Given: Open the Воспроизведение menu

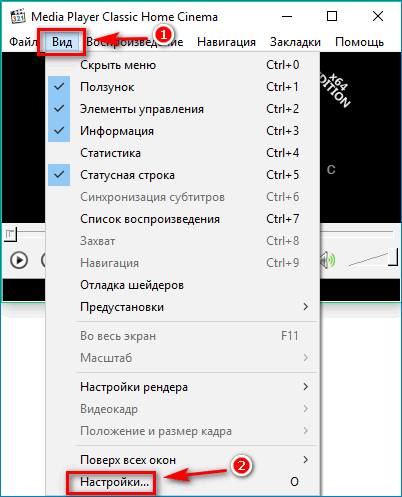Looking at the screenshot, I should [x=135, y=42].
